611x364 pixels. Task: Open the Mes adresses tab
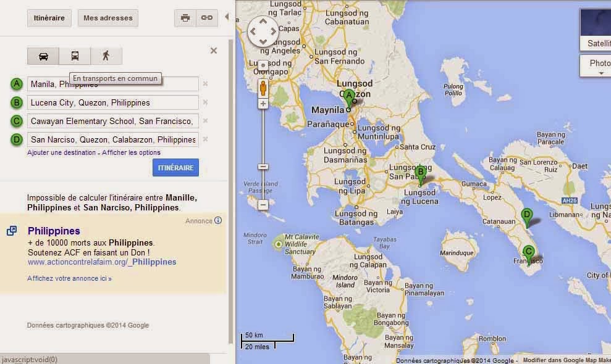tap(108, 18)
